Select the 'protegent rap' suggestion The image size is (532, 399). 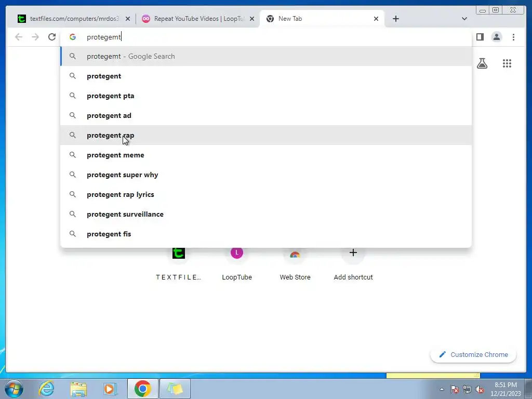(x=266, y=135)
